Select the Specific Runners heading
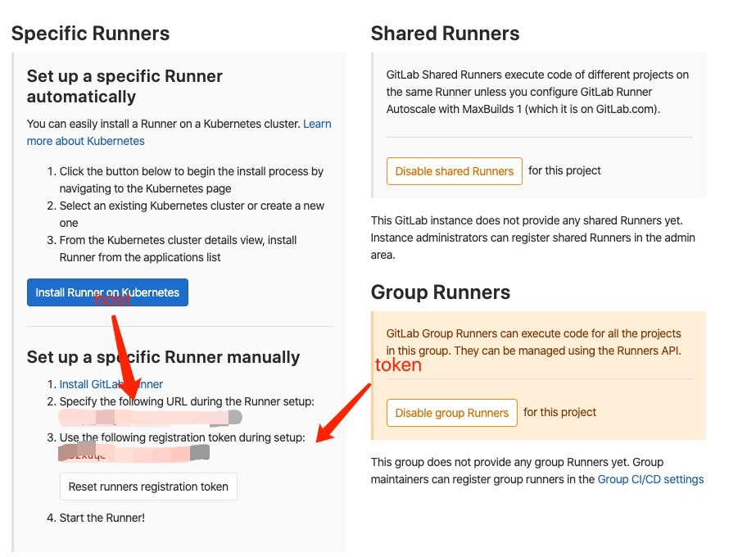This screenshot has width=756, height=557. coord(91,34)
